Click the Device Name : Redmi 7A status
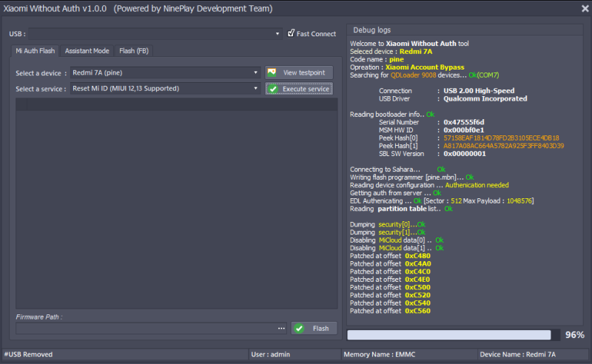The height and width of the screenshot is (364, 592). coord(517,354)
